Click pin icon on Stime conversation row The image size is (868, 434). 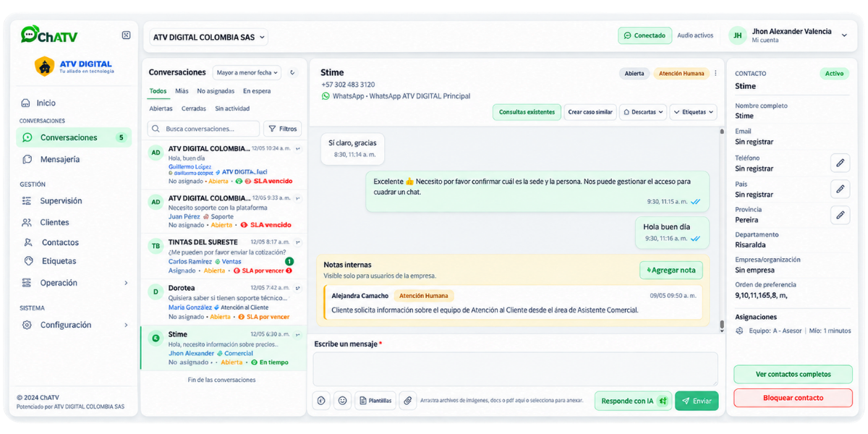coord(298,334)
